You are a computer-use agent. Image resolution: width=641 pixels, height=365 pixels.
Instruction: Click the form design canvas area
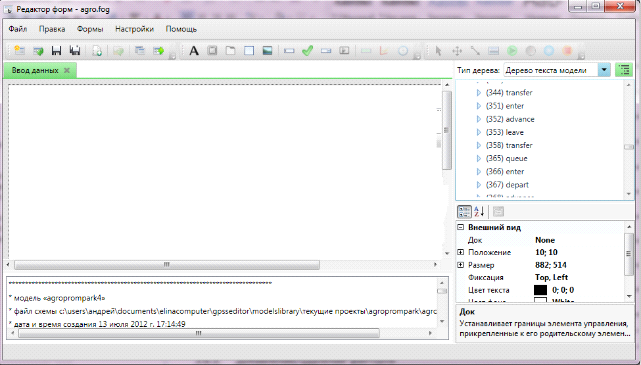(224, 171)
